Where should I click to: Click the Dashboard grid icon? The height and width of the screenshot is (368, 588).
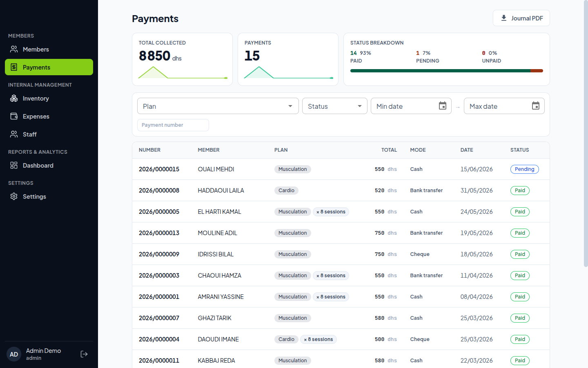click(14, 165)
